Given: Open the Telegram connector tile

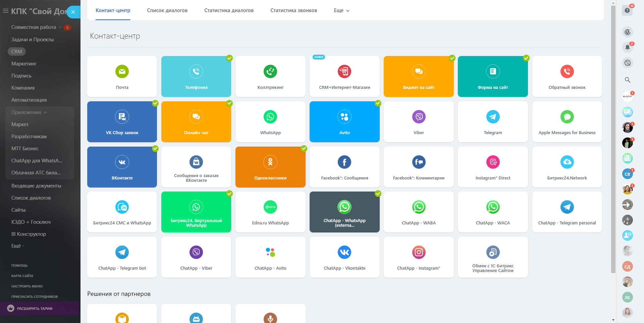Looking at the screenshot, I should 493,122.
